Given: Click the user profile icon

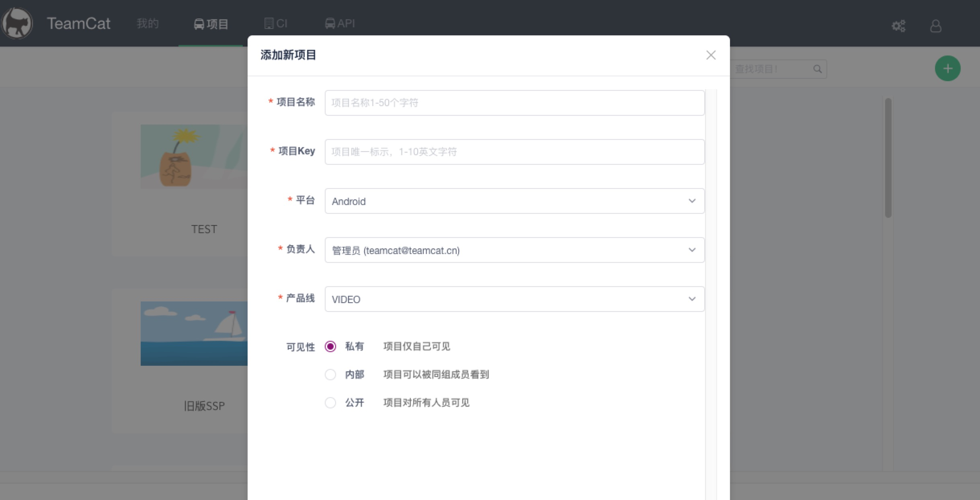Looking at the screenshot, I should (x=935, y=27).
